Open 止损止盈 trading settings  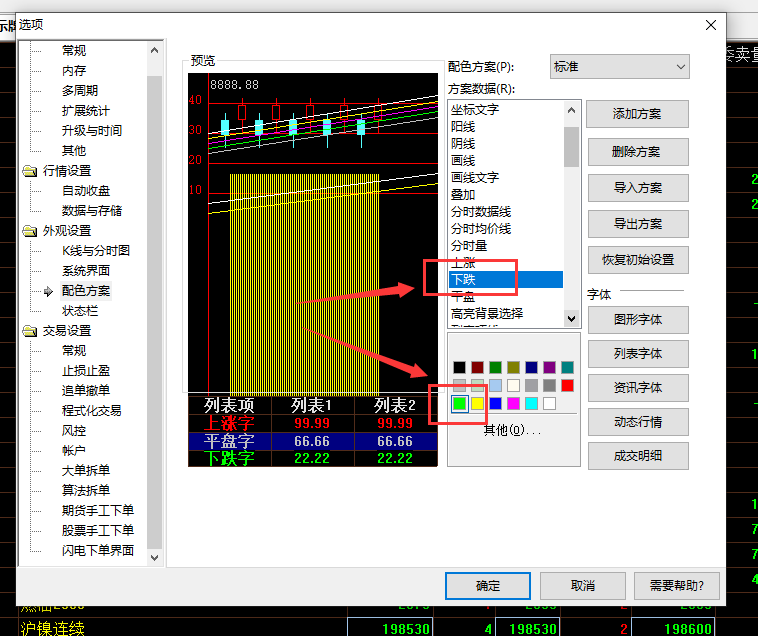(x=86, y=371)
